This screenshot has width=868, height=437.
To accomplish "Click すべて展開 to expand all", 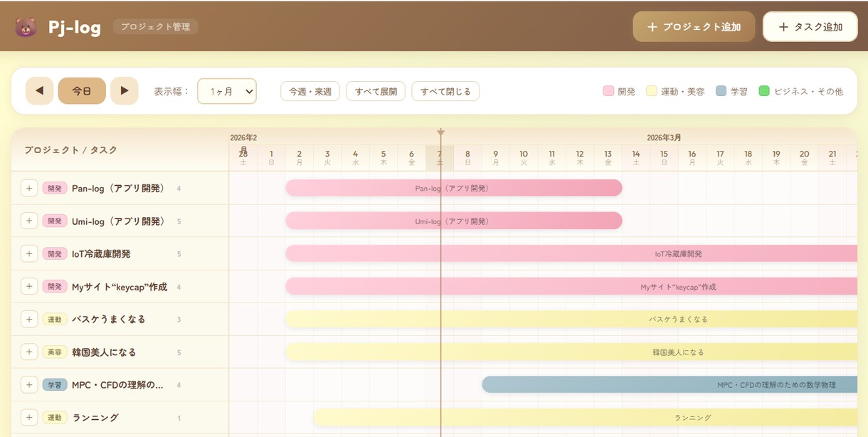I will [x=376, y=91].
